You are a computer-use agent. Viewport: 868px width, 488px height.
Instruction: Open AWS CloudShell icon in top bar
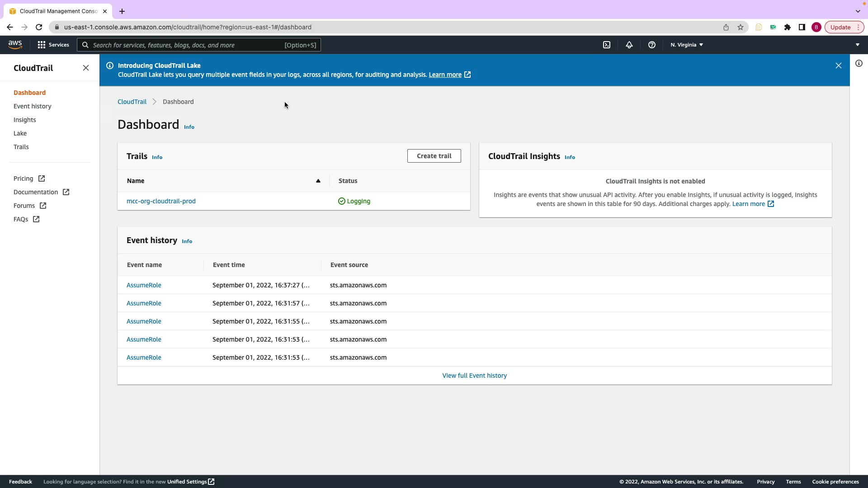coord(607,45)
